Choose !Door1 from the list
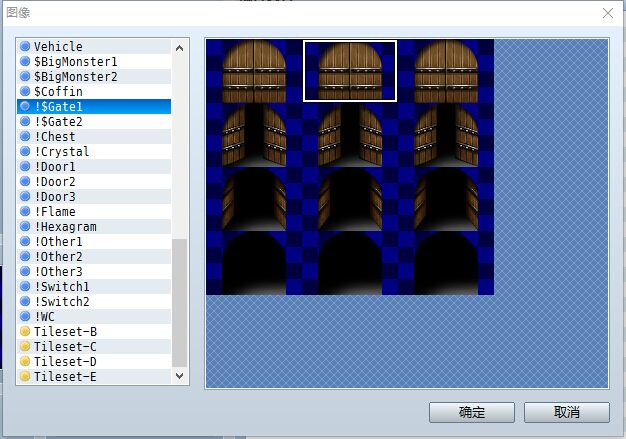Screen dimensions: 626x439 coord(94,166)
